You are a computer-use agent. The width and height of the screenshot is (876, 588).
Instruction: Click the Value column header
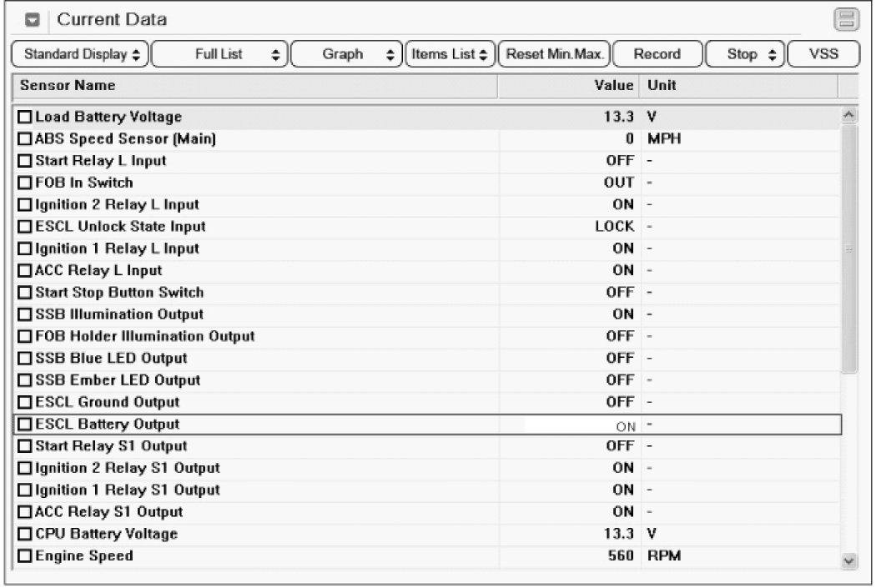click(568, 86)
